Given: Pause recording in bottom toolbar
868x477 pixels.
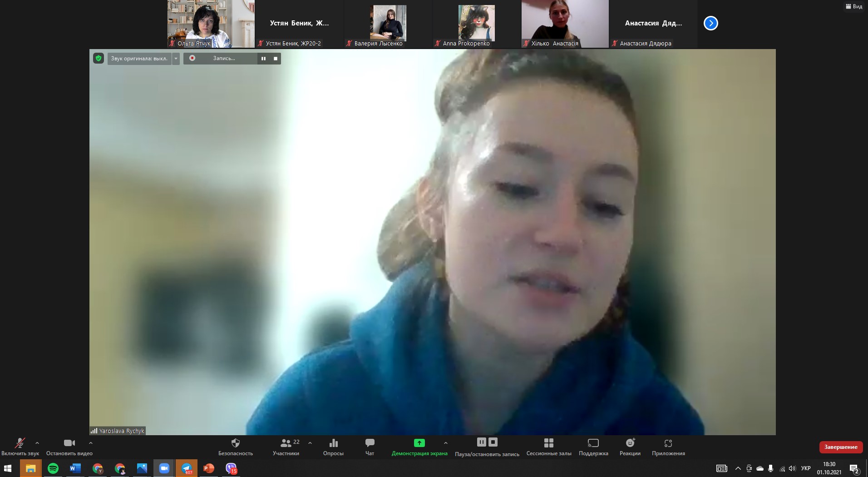Looking at the screenshot, I should point(482,442).
